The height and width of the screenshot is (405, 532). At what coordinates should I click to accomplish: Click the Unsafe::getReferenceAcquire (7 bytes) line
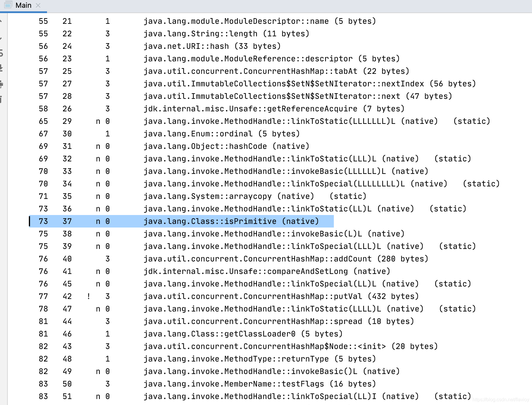click(x=274, y=109)
